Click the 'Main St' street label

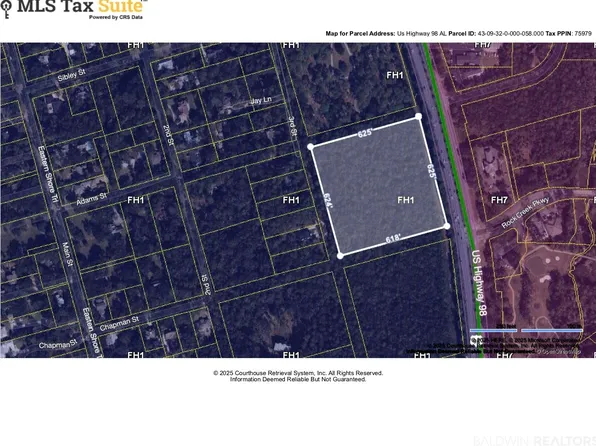(x=67, y=254)
